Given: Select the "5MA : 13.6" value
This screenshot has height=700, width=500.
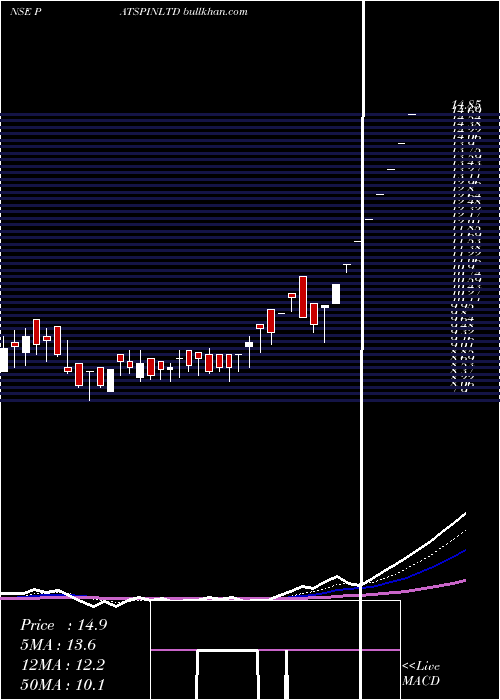Looking at the screenshot, I should pos(58,645).
